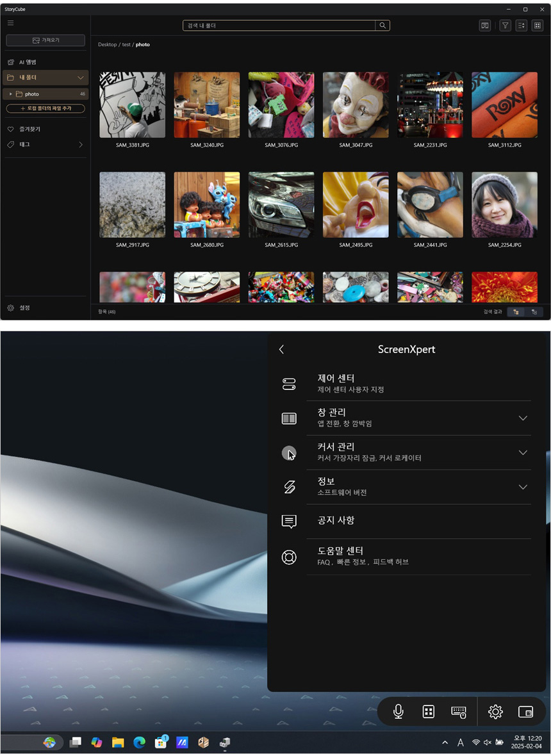Toggle the left search result view button
This screenshot has width=551, height=756.
[x=516, y=312]
